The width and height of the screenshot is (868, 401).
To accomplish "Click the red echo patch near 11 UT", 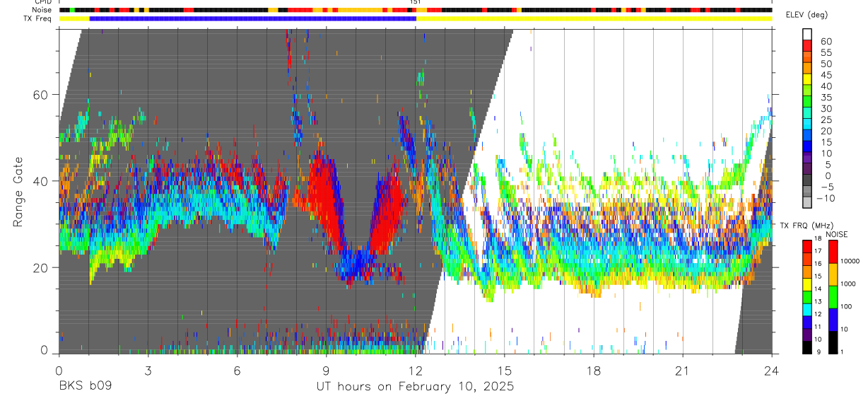I will pos(387,214).
